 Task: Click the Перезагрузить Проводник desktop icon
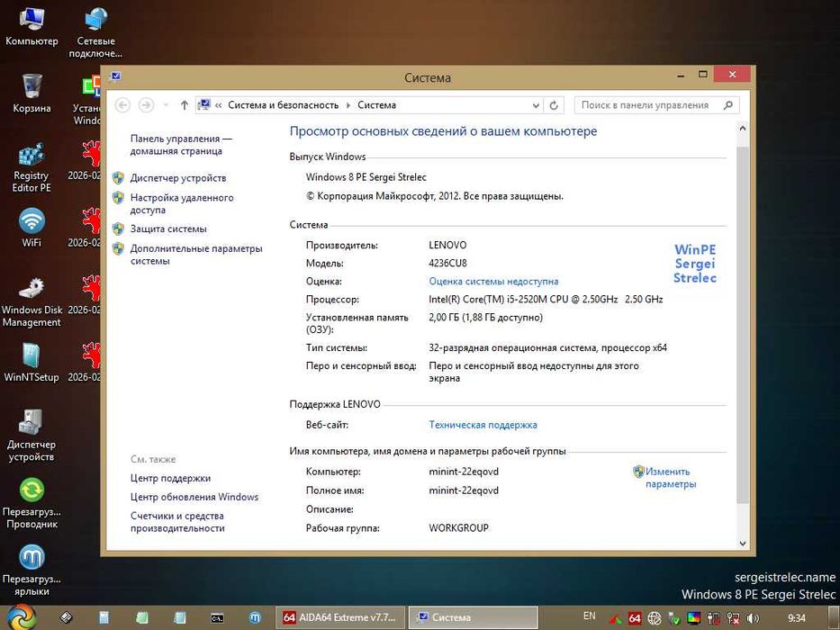(x=32, y=503)
